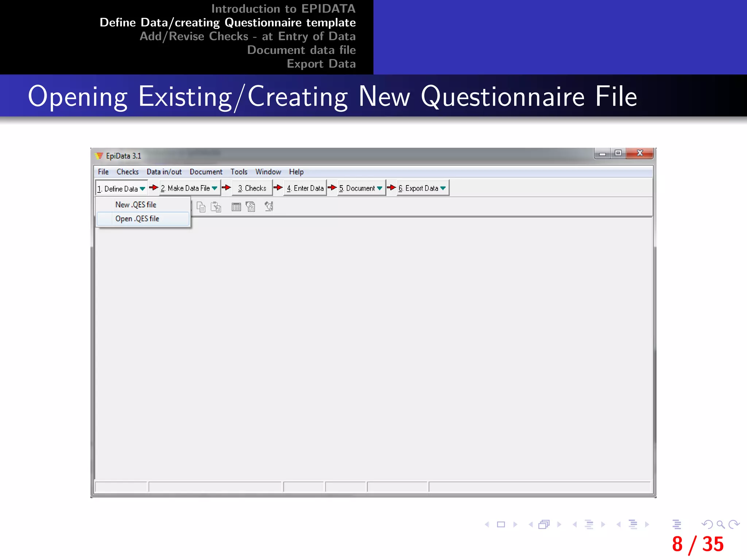The height and width of the screenshot is (560, 747).
Task: Select Open .QES file menu entry
Action: click(x=143, y=219)
